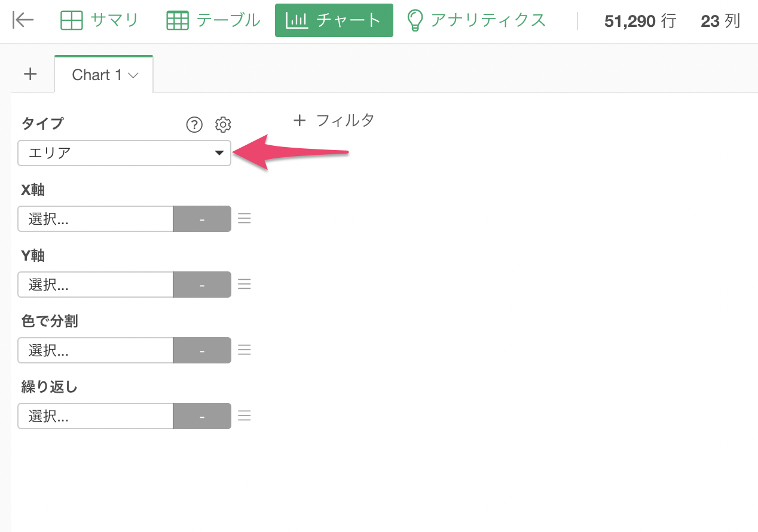This screenshot has height=532, width=758.
Task: Click the Y軸 hamburger menu icon
Action: pos(244,285)
